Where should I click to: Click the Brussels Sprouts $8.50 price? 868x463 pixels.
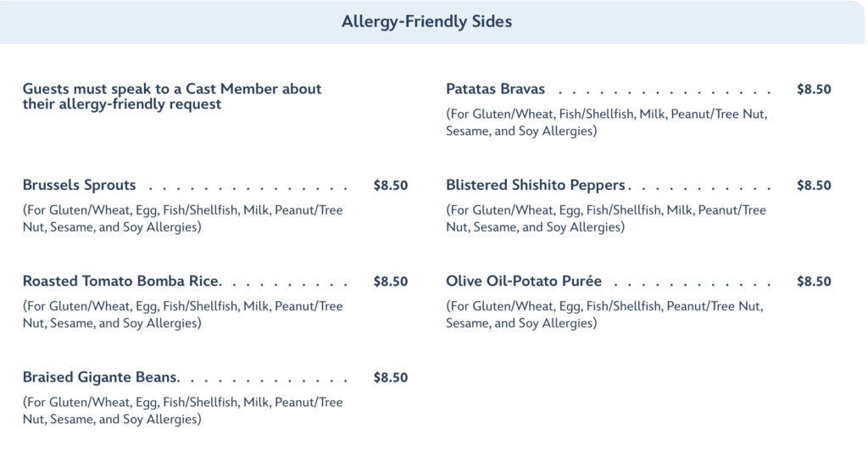click(390, 186)
